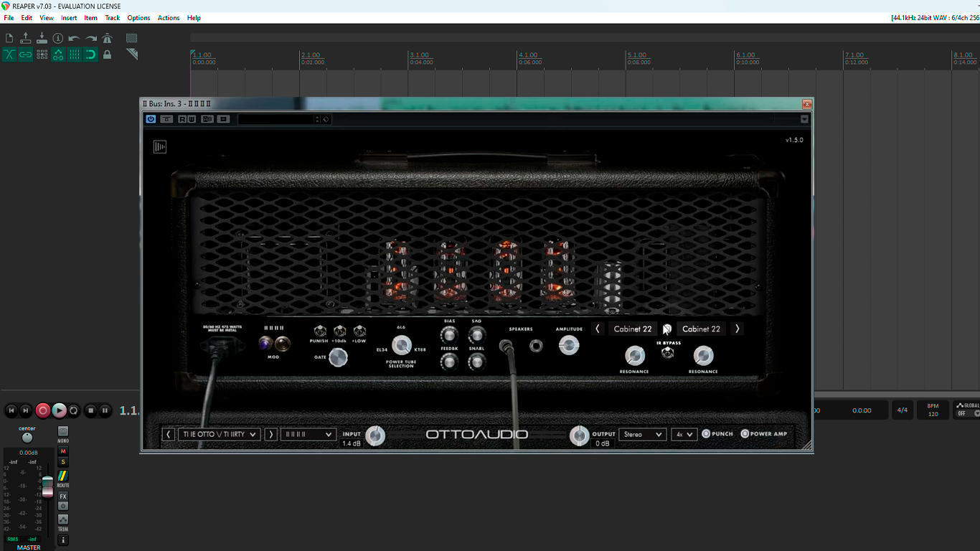980x551 pixels.
Task: Open the Actions menu
Action: click(x=169, y=18)
